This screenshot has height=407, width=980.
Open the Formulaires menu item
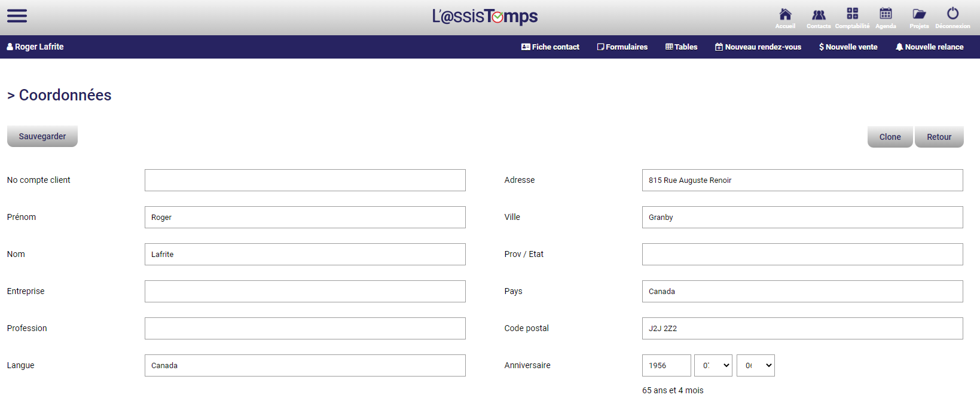pyautogui.click(x=622, y=47)
